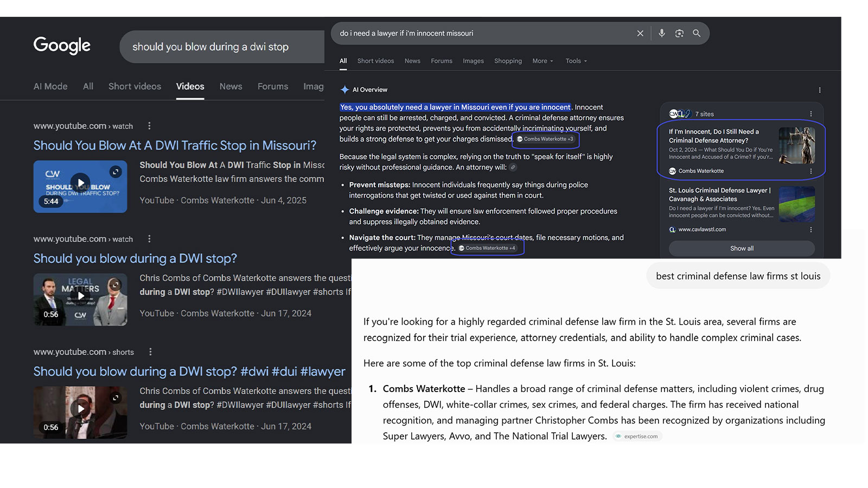This screenshot has width=868, height=488.
Task: Start voice search with the microphone icon
Action: click(x=662, y=34)
